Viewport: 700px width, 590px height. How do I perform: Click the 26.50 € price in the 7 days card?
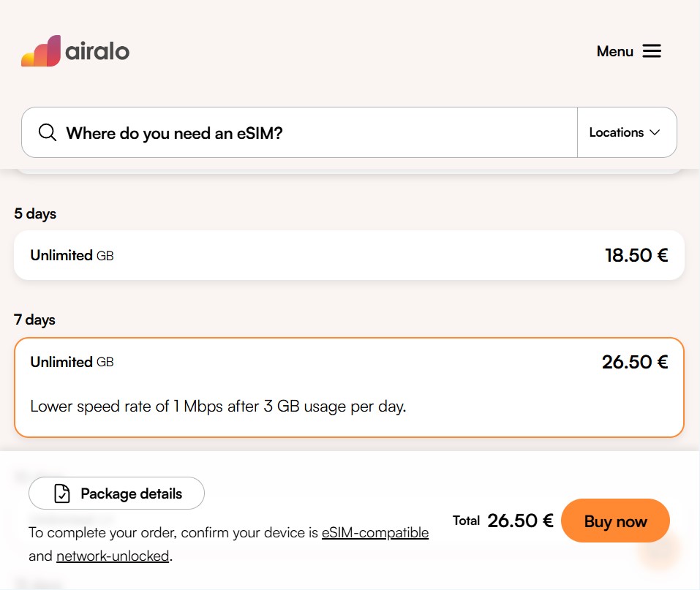click(634, 362)
